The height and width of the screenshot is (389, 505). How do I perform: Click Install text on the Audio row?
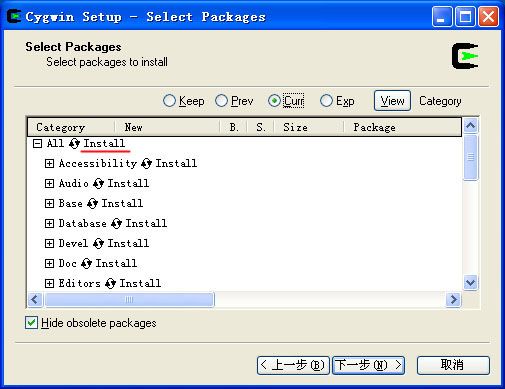[x=128, y=183]
